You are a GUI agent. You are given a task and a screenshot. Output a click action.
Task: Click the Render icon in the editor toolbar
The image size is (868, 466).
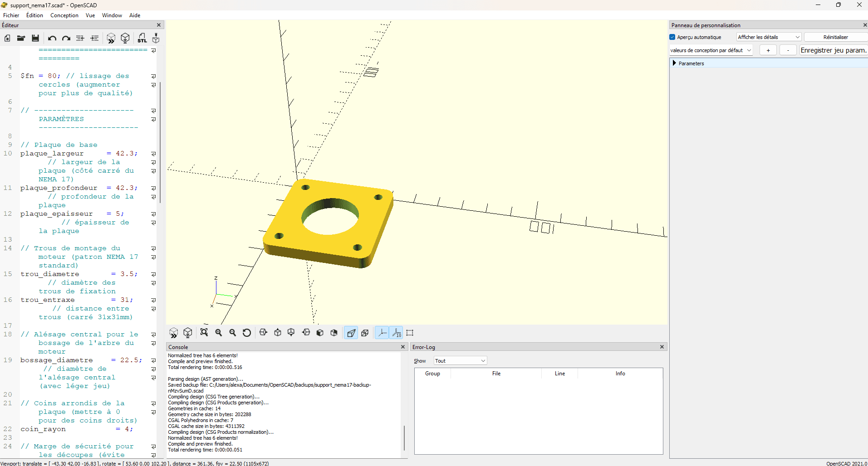125,39
